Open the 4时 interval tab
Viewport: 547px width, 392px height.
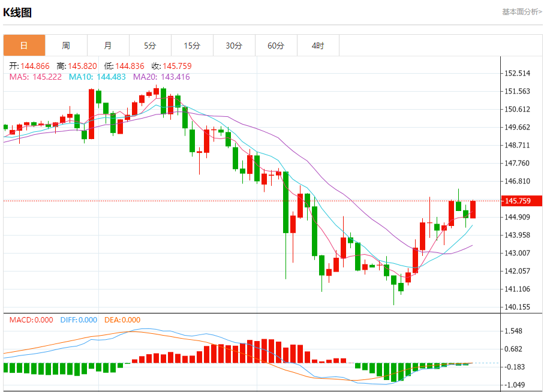[318, 46]
